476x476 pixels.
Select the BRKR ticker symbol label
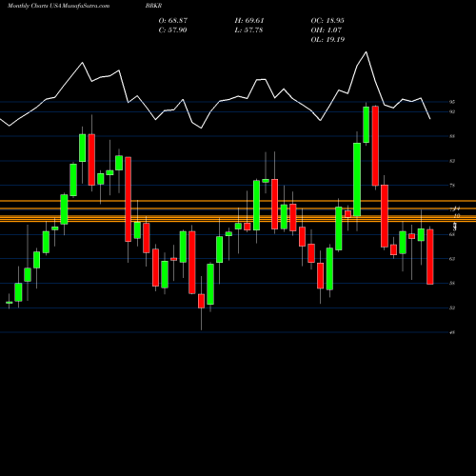(153, 6)
